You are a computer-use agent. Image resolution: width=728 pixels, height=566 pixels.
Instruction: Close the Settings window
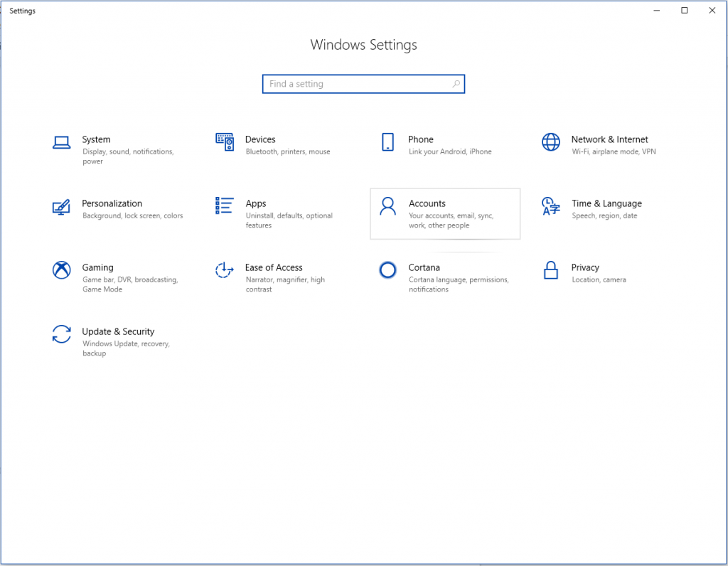point(712,10)
